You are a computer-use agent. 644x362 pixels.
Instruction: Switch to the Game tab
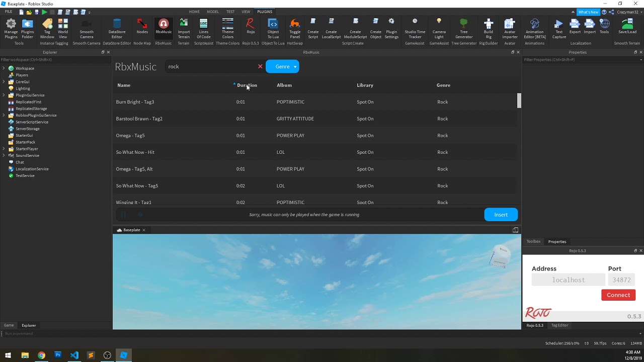pyautogui.click(x=9, y=325)
